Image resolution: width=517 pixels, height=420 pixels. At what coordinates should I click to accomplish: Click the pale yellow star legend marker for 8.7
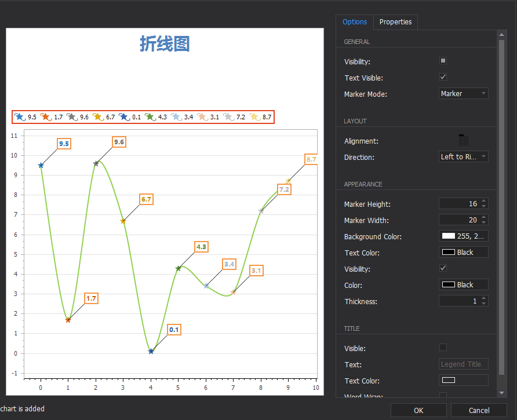point(254,116)
